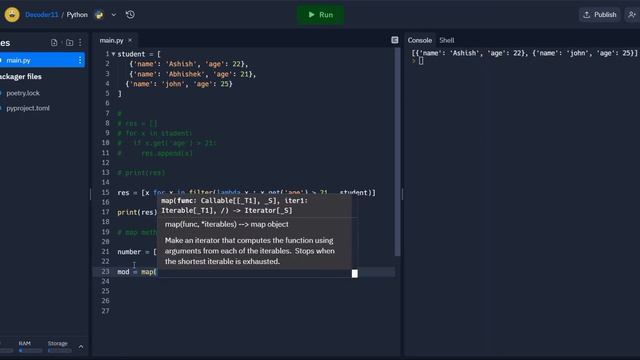Image resolution: width=640 pixels, height=360 pixels.
Task: Click line 4 john dictionary entry
Action: (x=179, y=84)
